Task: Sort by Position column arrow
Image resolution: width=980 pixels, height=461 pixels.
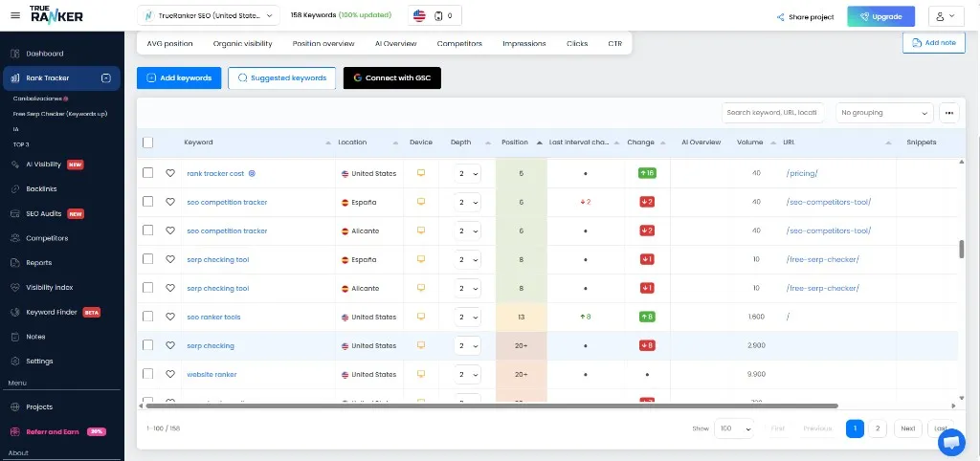Action: pyautogui.click(x=540, y=143)
